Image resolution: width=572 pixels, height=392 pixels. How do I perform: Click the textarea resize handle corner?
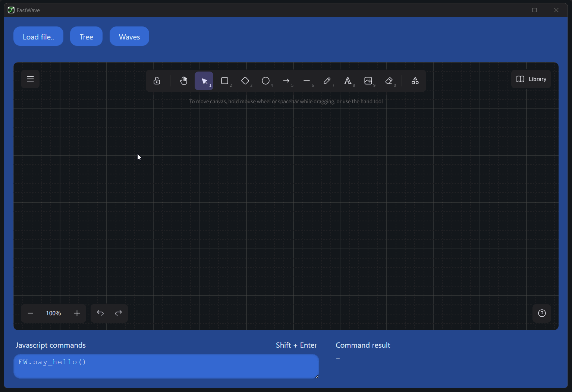click(317, 376)
